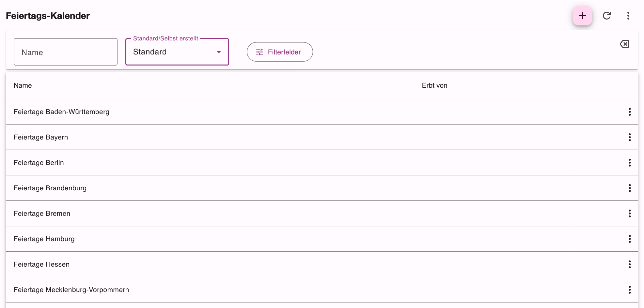Select the Feiertage Bremen row
Screen dimensions: 644x308
click(x=322, y=213)
